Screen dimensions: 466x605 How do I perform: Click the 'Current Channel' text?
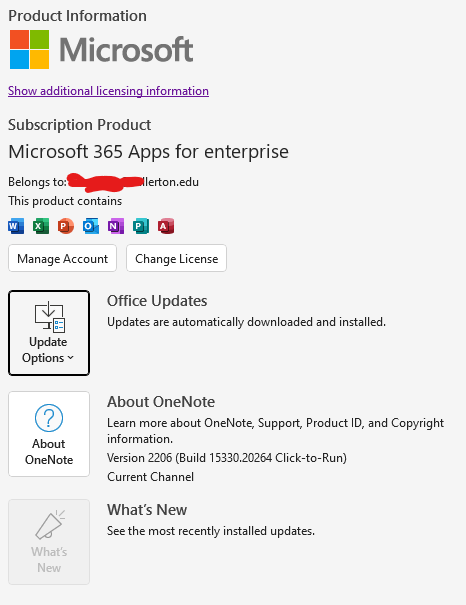point(150,477)
